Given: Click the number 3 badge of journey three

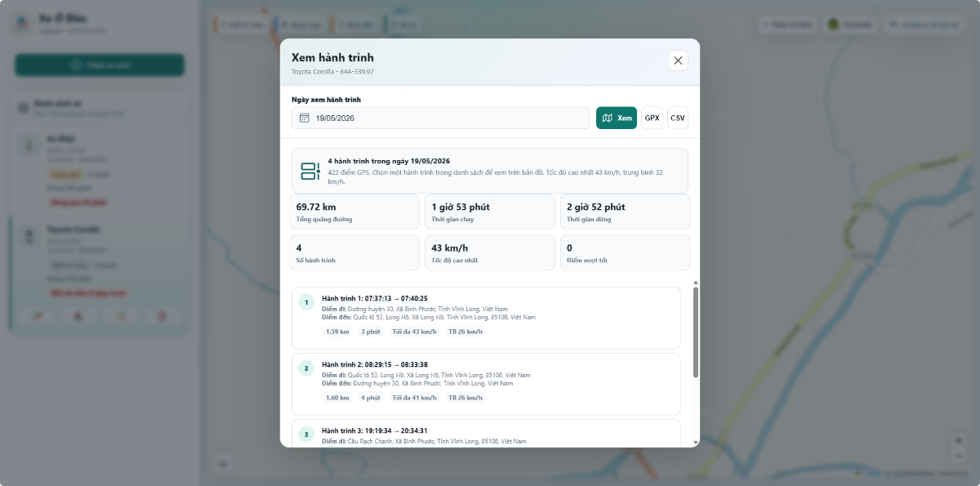Looking at the screenshot, I should (306, 434).
